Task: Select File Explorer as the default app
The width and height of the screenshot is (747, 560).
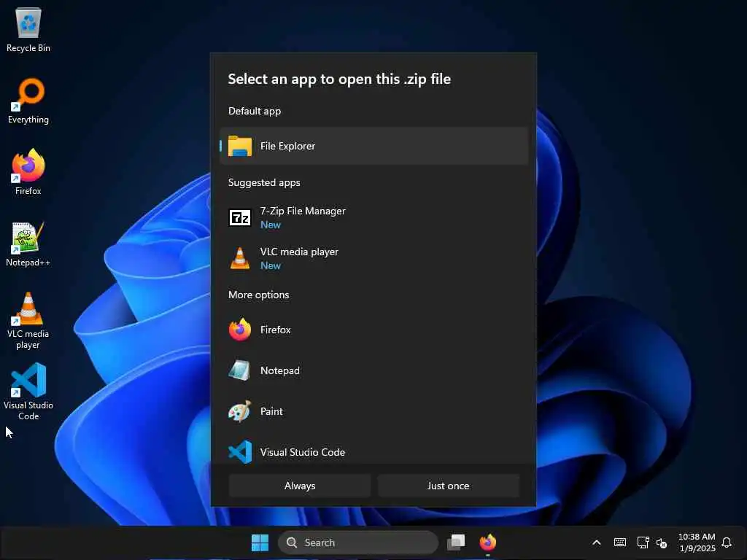Action: (374, 146)
